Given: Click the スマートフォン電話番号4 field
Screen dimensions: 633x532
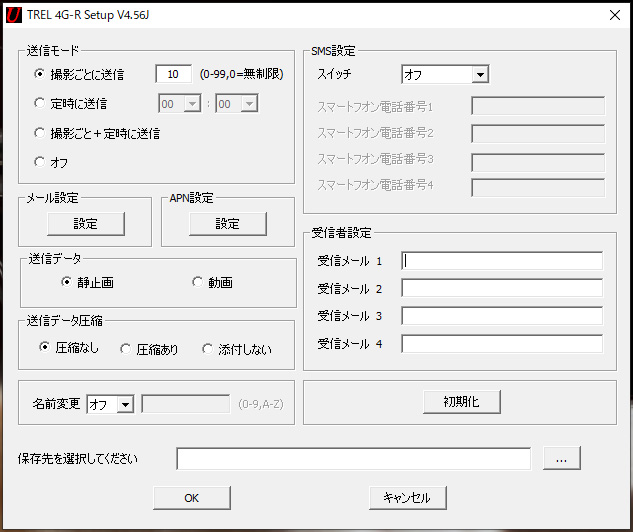Looking at the screenshot, I should 538,188.
